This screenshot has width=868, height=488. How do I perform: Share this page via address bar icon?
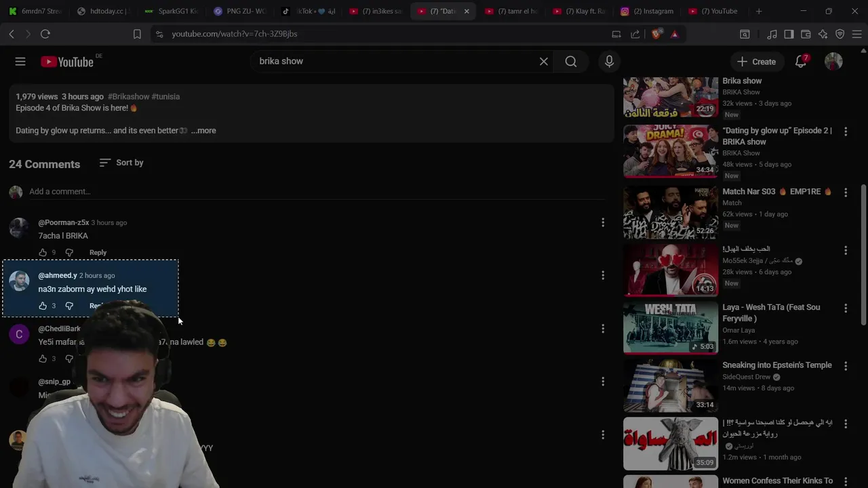[635, 34]
